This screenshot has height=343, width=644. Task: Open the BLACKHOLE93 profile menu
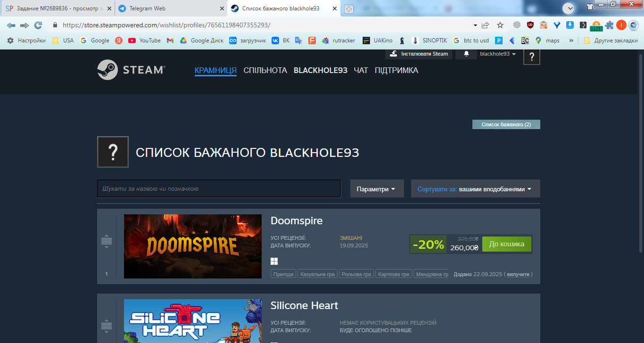[321, 70]
